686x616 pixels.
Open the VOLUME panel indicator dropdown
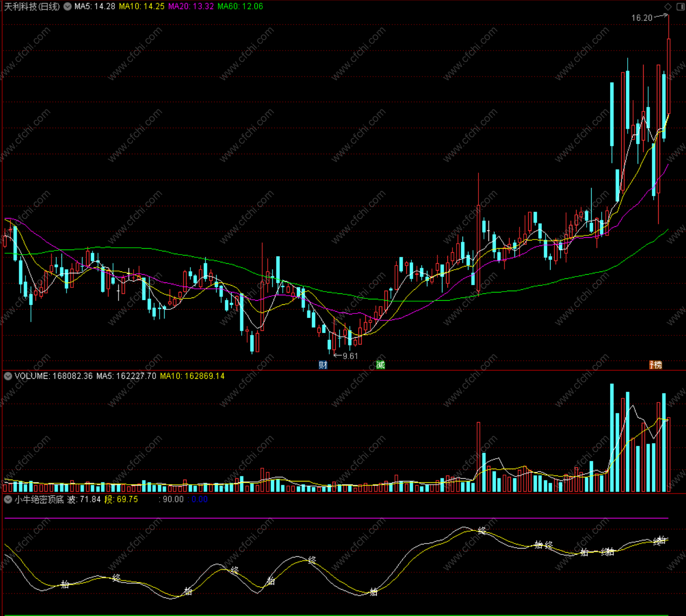click(x=8, y=376)
